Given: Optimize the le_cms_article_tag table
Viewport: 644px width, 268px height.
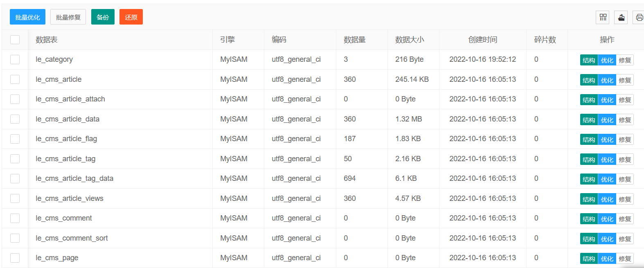Looking at the screenshot, I should point(607,160).
